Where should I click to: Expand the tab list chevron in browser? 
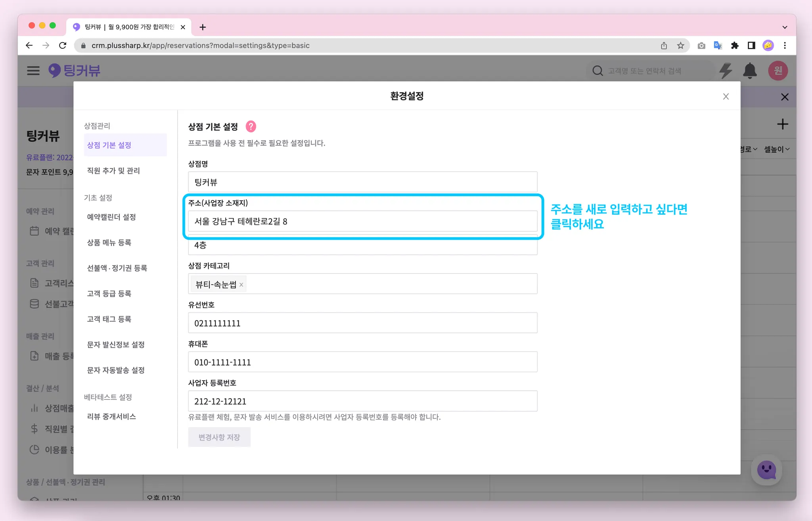point(784,27)
